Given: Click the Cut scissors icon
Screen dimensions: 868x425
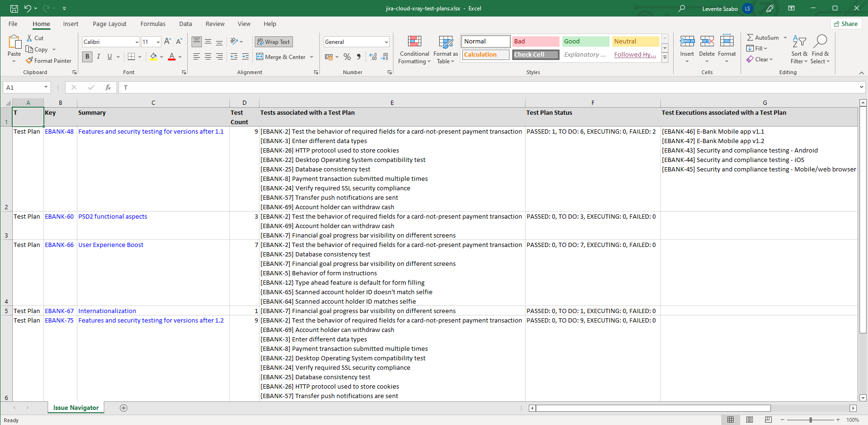Looking at the screenshot, I should 29,38.
